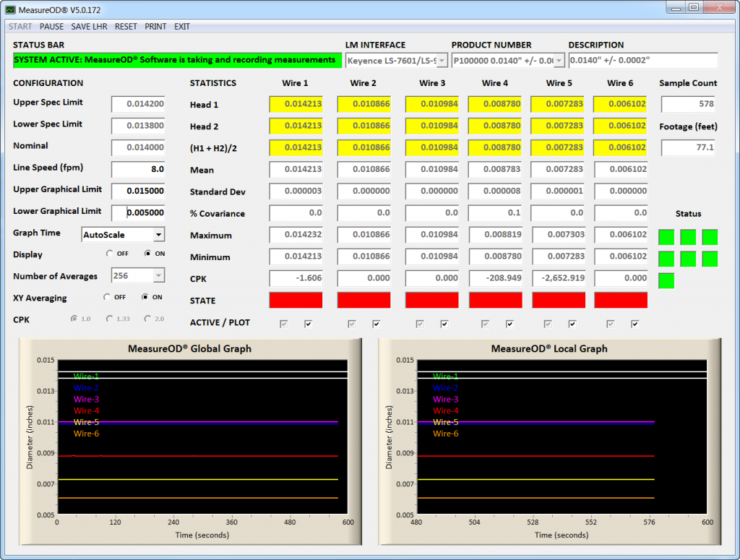
Task: Click EXIT in the menu bar
Action: (182, 26)
